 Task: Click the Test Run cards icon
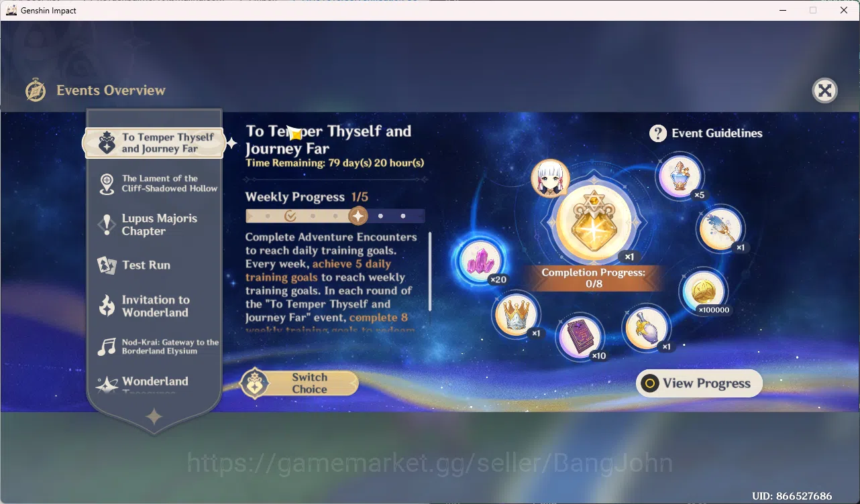(107, 265)
